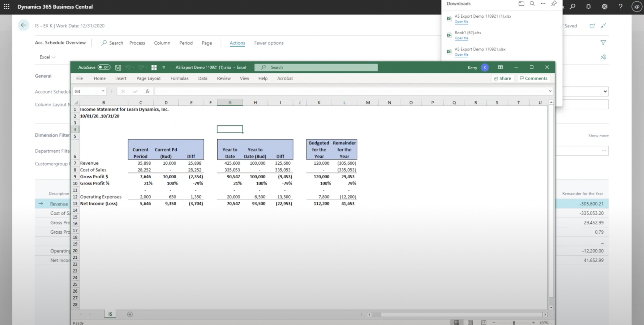Click the filter funnel icon in Business Central
Viewport: 644px width, 325px height.
(603, 42)
